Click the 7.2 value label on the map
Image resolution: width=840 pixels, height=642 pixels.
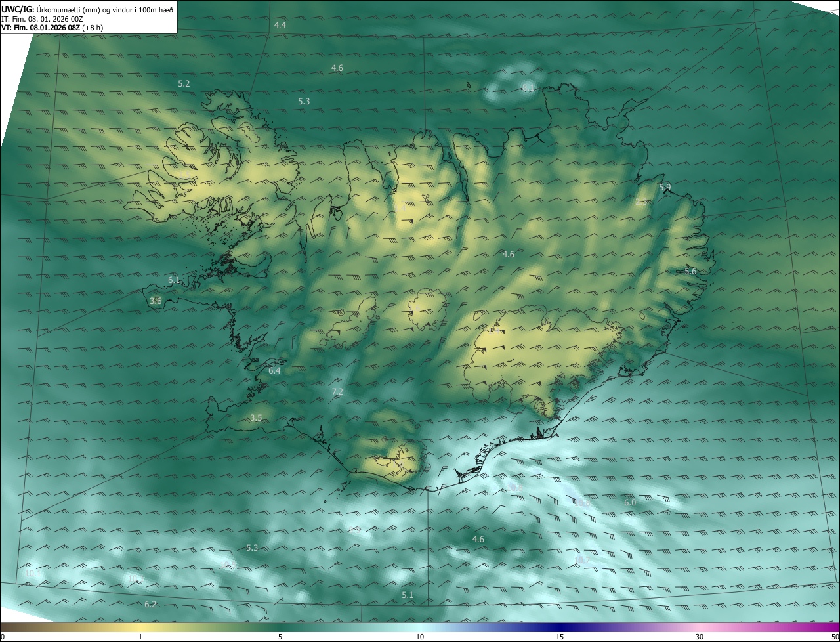click(x=337, y=392)
